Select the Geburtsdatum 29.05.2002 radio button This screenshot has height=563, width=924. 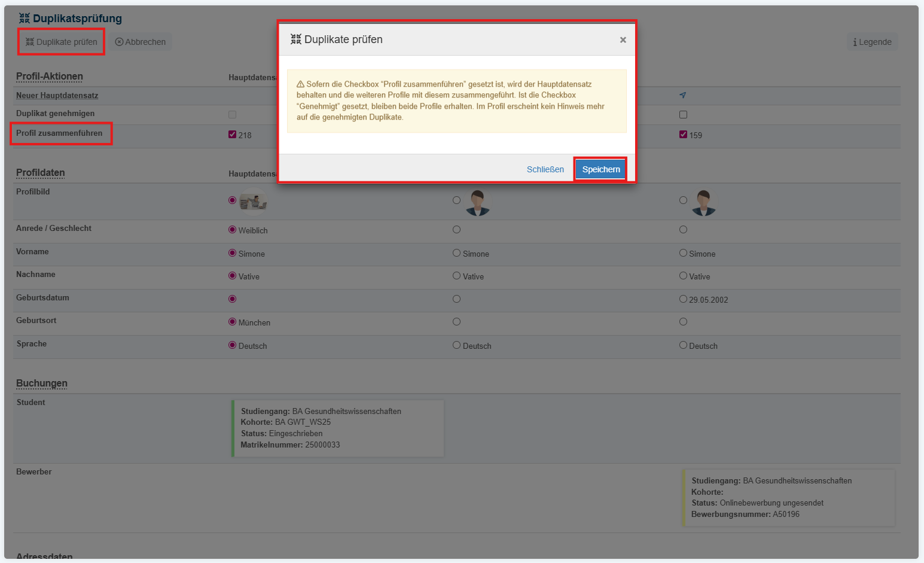click(683, 299)
